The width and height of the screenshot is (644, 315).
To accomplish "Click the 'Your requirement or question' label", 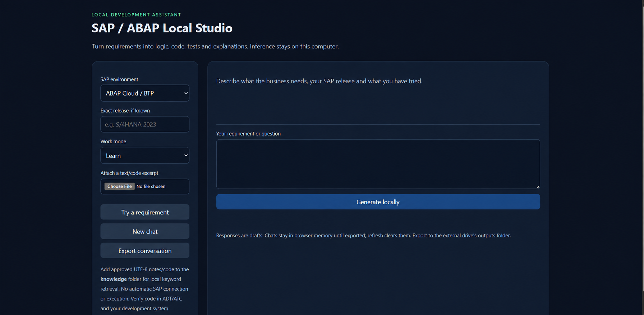I will click(x=248, y=134).
